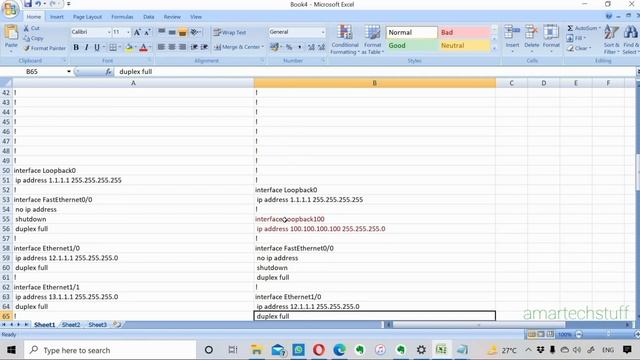Click the Cut icon
The width and height of the screenshot is (640, 360).
click(x=31, y=28)
